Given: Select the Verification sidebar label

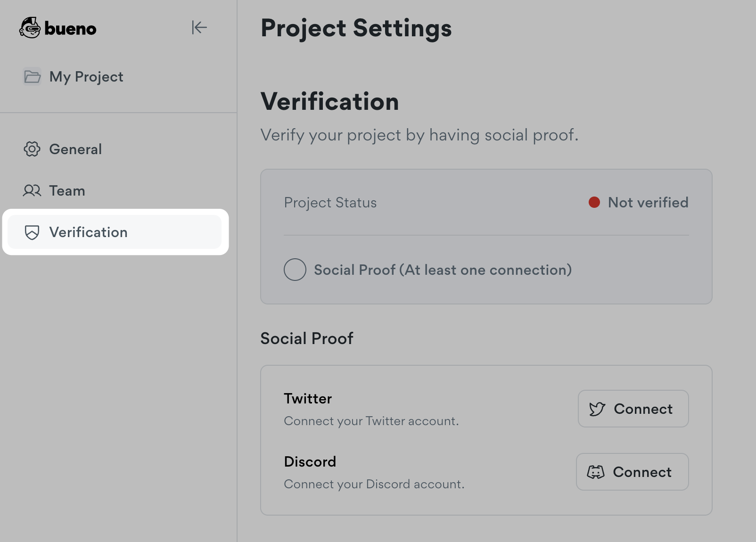Looking at the screenshot, I should click(88, 232).
